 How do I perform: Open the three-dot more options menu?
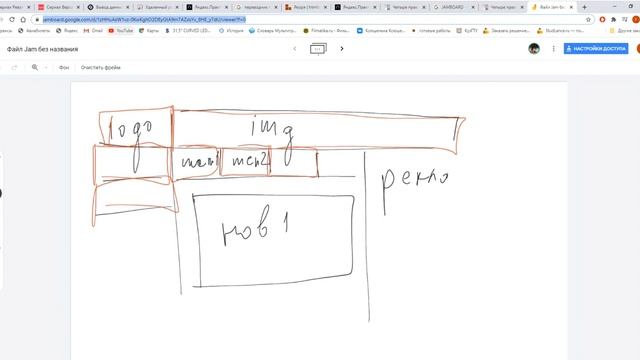pos(553,49)
